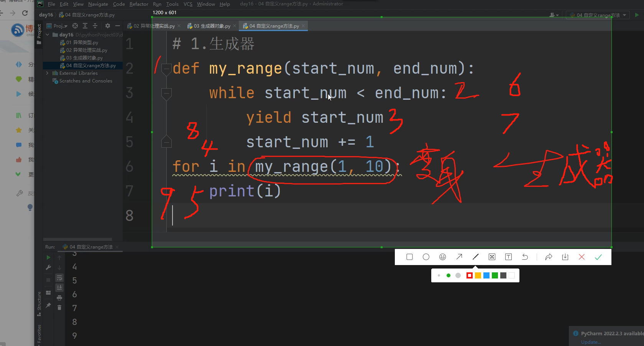Toggle the Structure tool window

pyautogui.click(x=39, y=303)
